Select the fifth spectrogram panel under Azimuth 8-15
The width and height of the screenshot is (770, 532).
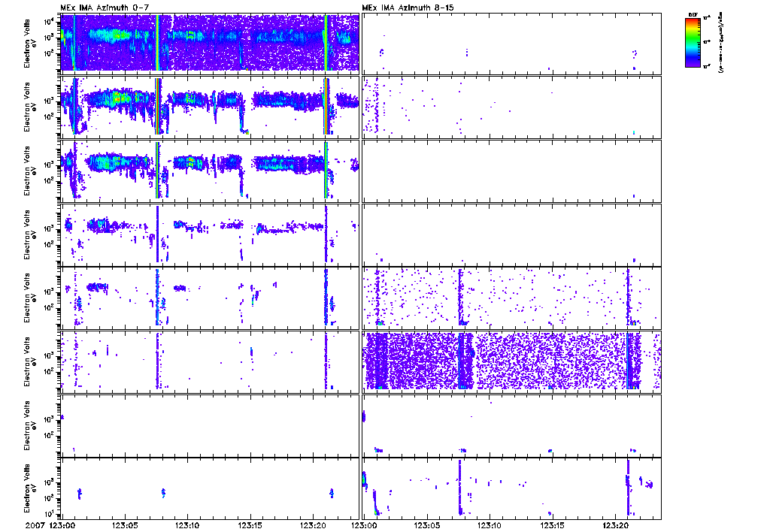coord(511,298)
